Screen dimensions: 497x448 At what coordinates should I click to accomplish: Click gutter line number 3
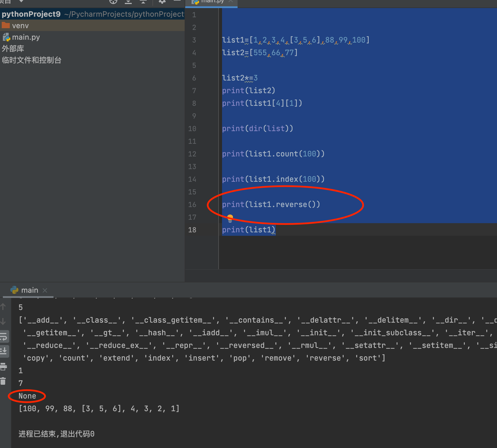[x=194, y=40]
